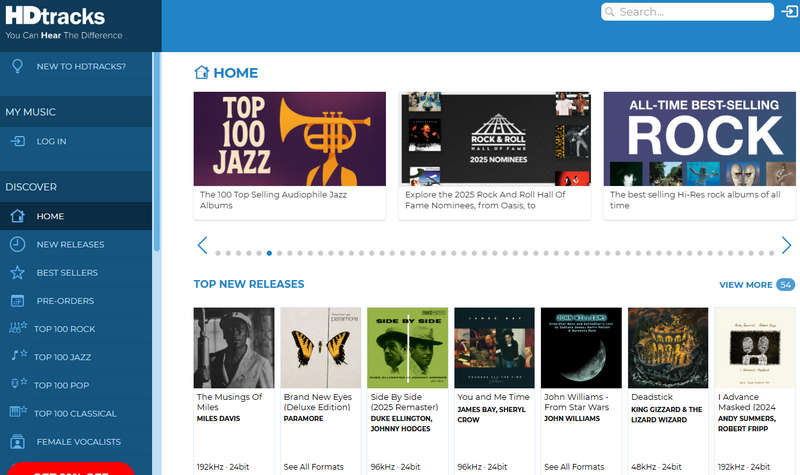Click the Top 100 Jazz music note icon

click(19, 356)
